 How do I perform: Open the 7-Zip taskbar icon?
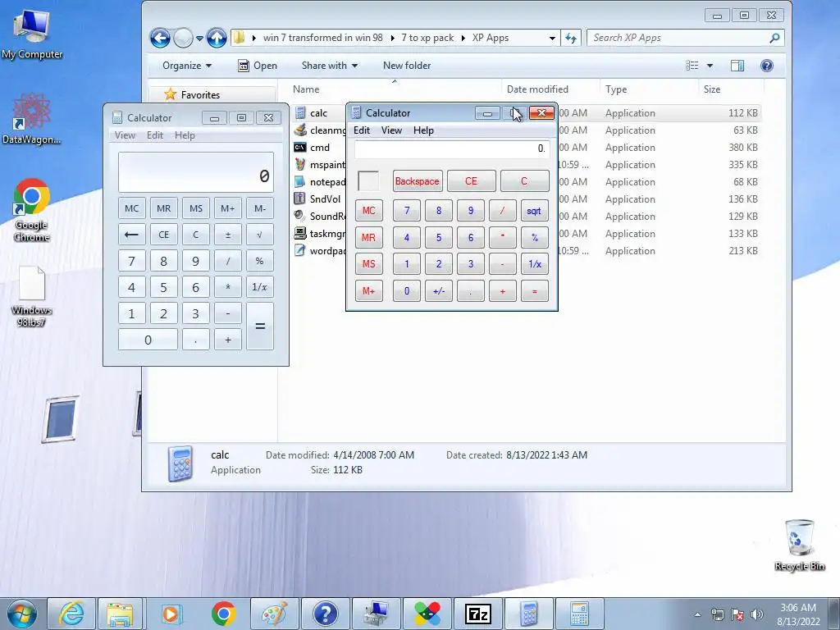point(478,614)
